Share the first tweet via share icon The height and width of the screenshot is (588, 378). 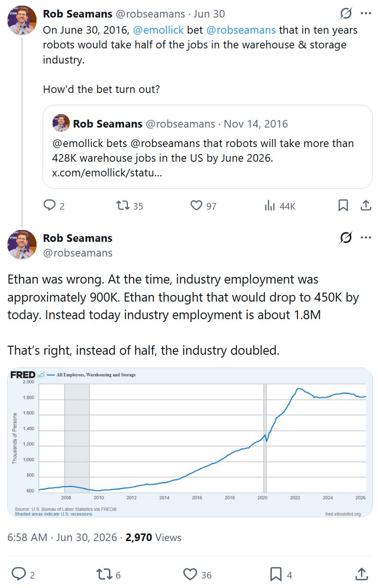(x=366, y=205)
